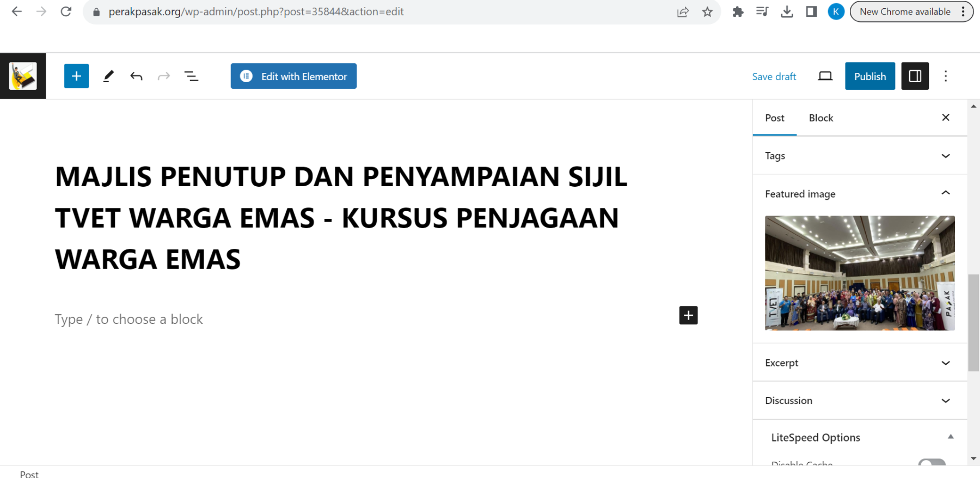The height and width of the screenshot is (478, 980).
Task: Switch to the Block tab
Action: click(820, 118)
